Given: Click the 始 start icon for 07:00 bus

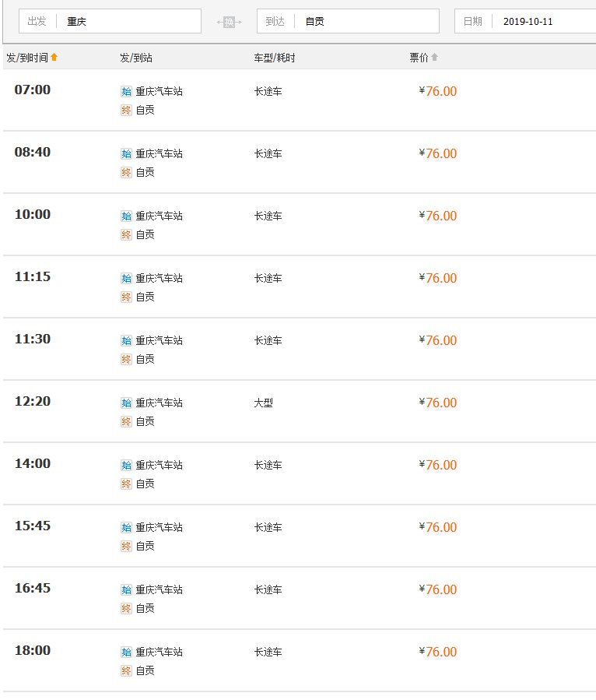Looking at the screenshot, I should tap(126, 91).
